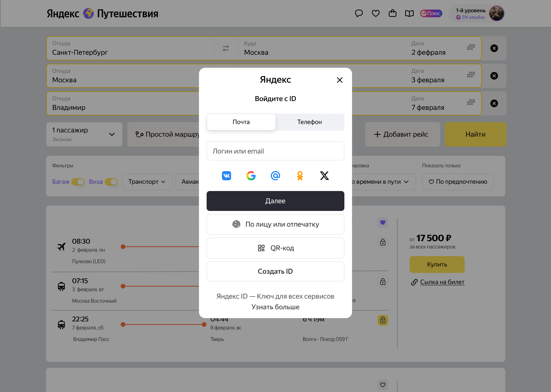Click the 'Владимир Пасс' station text

point(91,339)
